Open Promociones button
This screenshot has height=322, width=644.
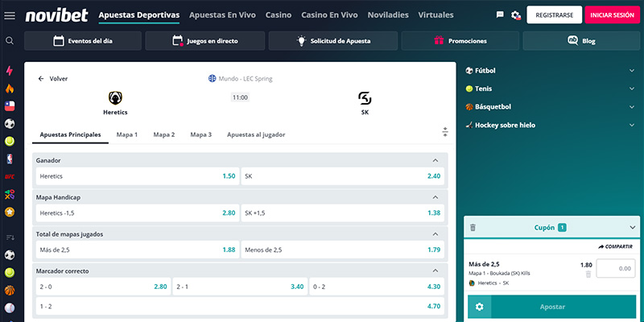(460, 41)
